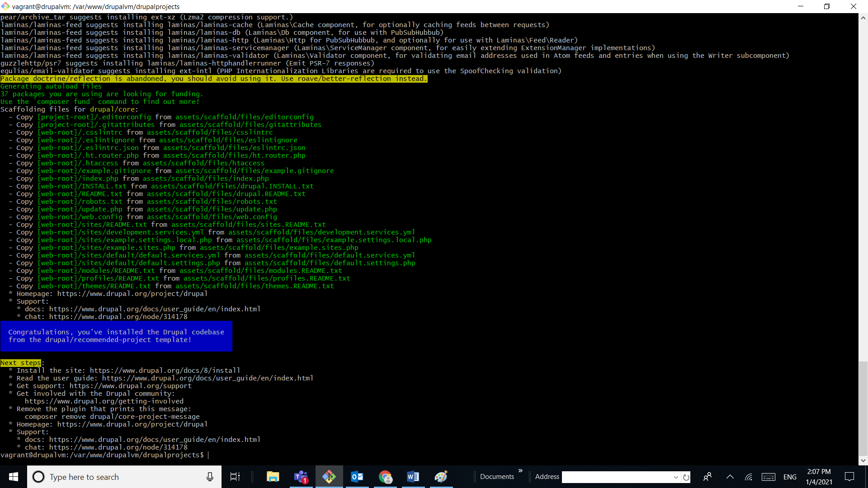The width and height of the screenshot is (868, 488).
Task: Click the drupal.org/support URL
Action: pyautogui.click(x=131, y=386)
